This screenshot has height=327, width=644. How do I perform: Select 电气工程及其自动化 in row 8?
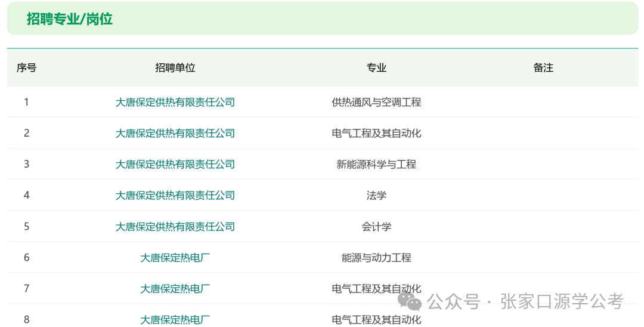376,320
